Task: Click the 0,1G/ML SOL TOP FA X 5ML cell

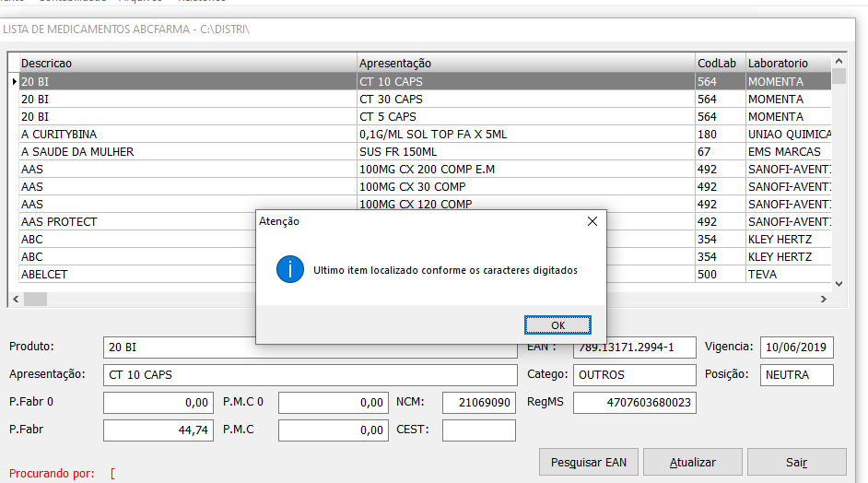Action: tap(526, 135)
